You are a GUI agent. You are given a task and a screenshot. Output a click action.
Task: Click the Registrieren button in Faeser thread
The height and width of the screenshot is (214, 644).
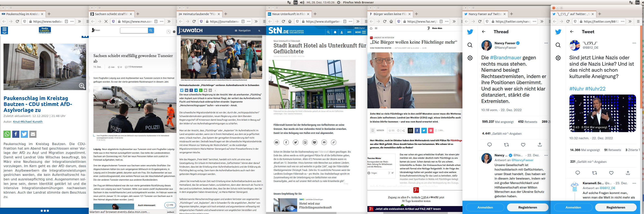(528, 207)
